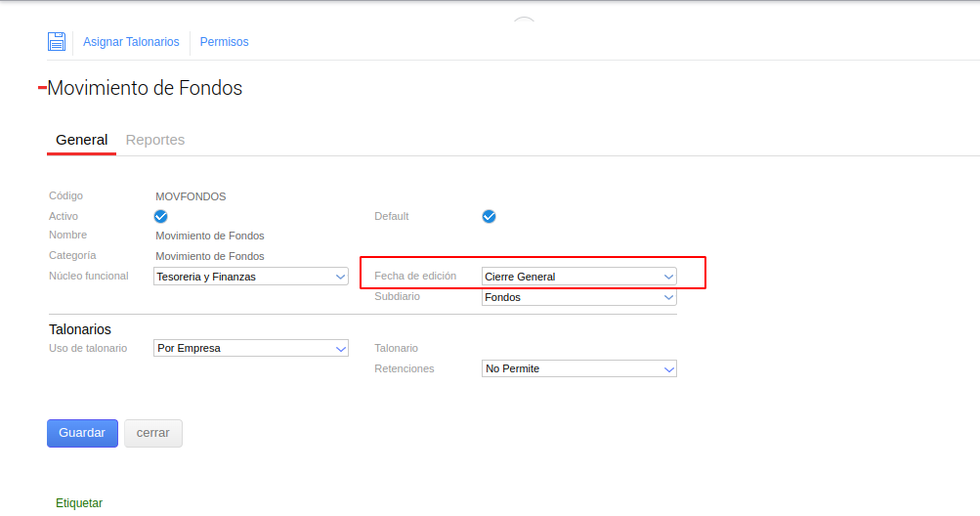Open the Uso de talonario dropdown

(x=251, y=348)
